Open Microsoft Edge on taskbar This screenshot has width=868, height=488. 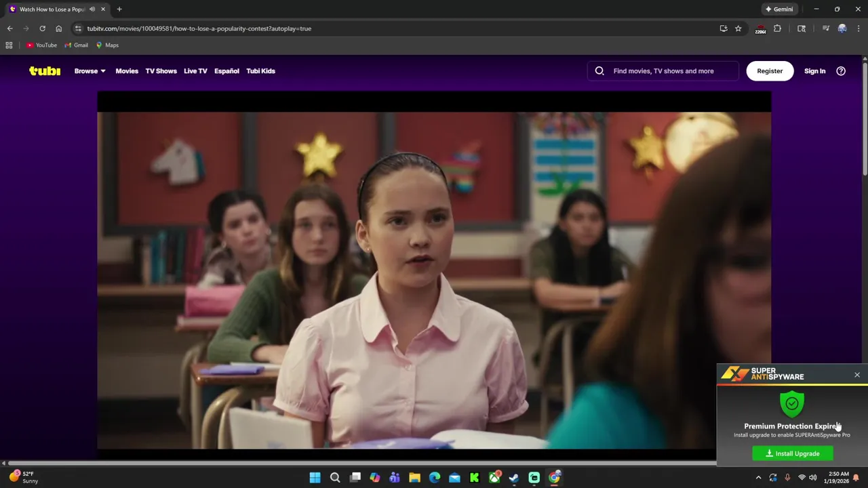pyautogui.click(x=435, y=478)
